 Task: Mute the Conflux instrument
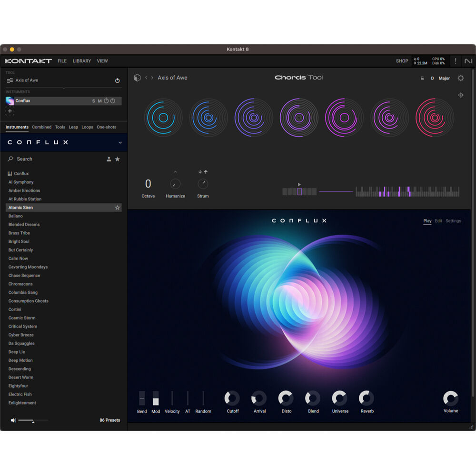[x=99, y=101]
